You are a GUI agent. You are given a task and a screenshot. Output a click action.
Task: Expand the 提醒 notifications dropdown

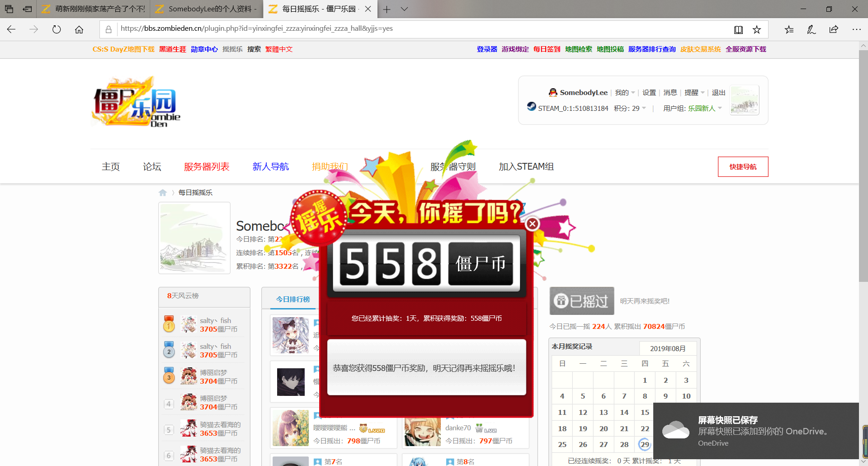click(x=694, y=93)
